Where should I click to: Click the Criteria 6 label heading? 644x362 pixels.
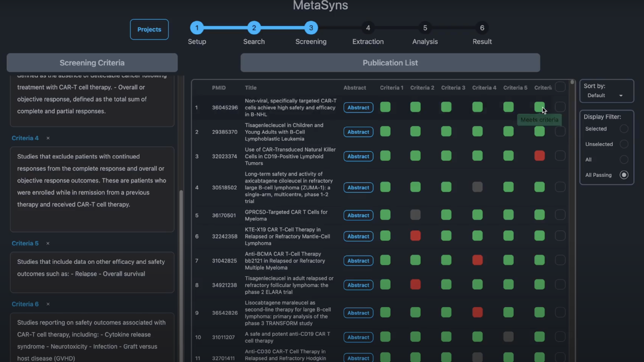25,304
